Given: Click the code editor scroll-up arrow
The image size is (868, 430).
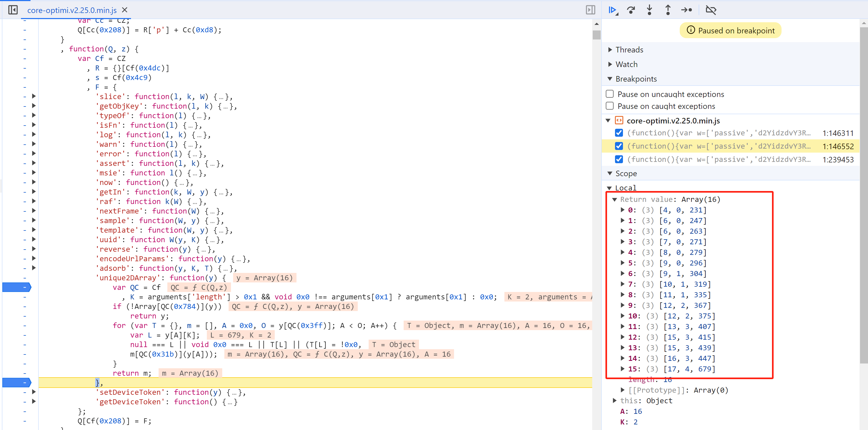Looking at the screenshot, I should tap(596, 24).
